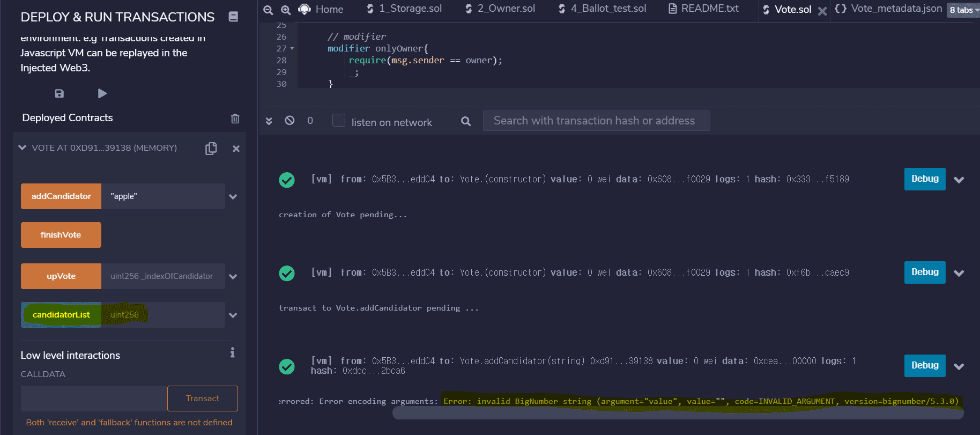Screen dimensions: 980x435
Task: Copy the Vote contract address
Action: [211, 149]
